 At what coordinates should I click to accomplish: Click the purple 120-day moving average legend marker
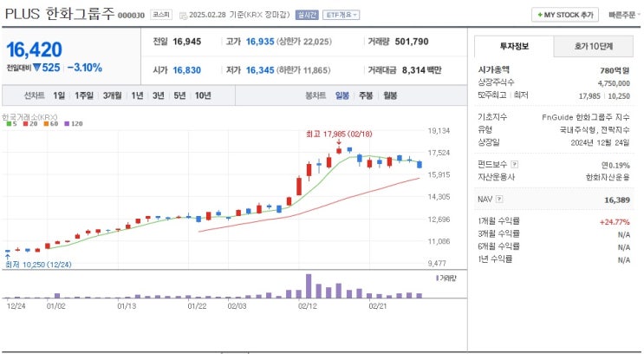pos(67,123)
